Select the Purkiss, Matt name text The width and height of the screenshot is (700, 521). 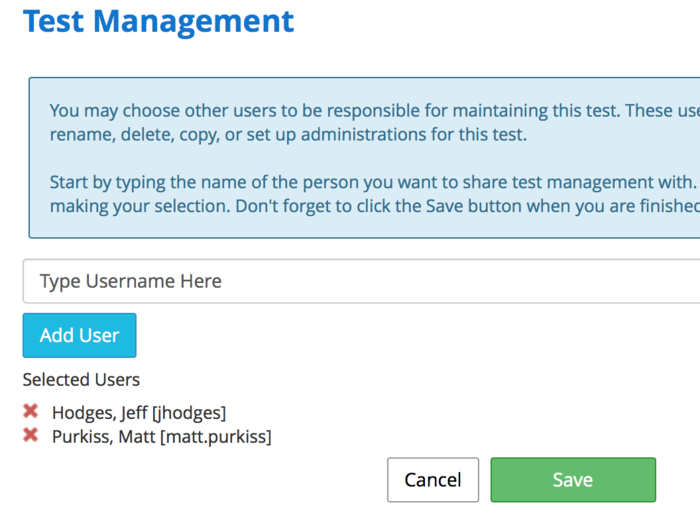point(104,436)
